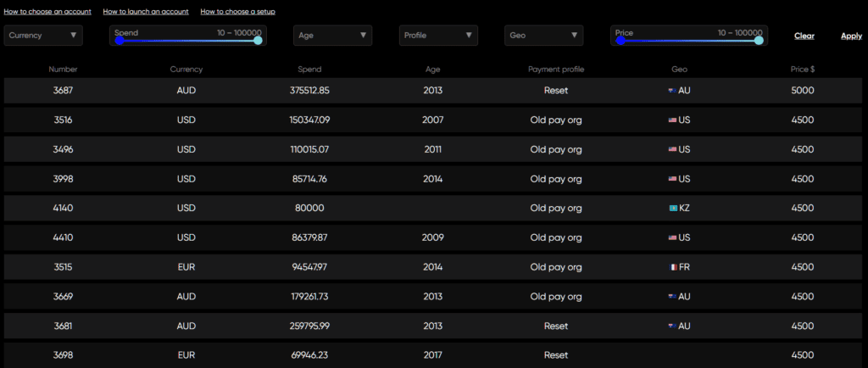
Task: Click the Spend slider's right handle
Action: (x=258, y=40)
